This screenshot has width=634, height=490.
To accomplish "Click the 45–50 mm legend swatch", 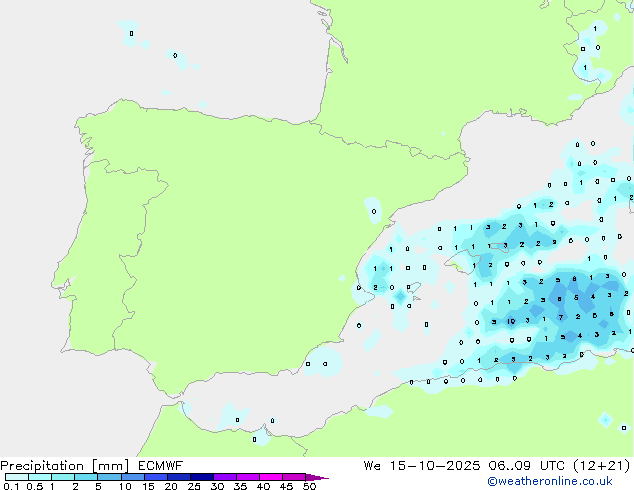I will pyautogui.click(x=294, y=477).
